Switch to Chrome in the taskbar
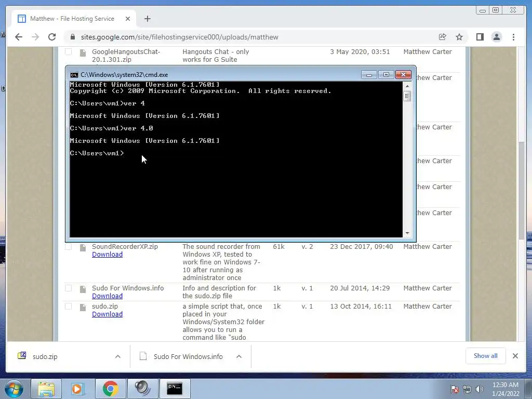The width and height of the screenshot is (532, 399). (x=110, y=389)
